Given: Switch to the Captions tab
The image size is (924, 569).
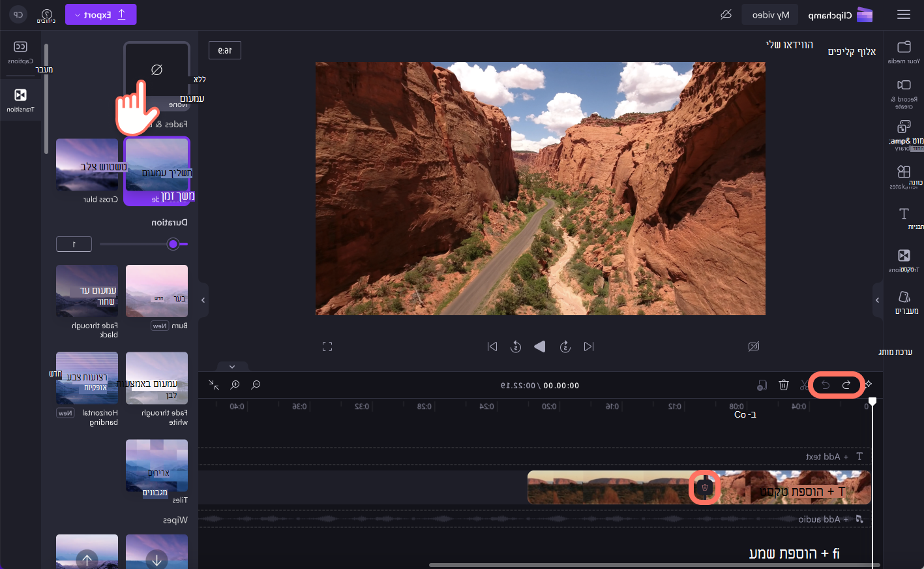Looking at the screenshot, I should (20, 52).
